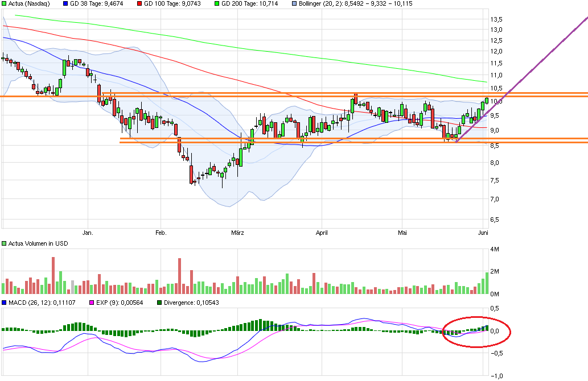Screen dimensions: 588x381
Task: Click the red circled MACD crossover annotation
Action: pos(477,332)
